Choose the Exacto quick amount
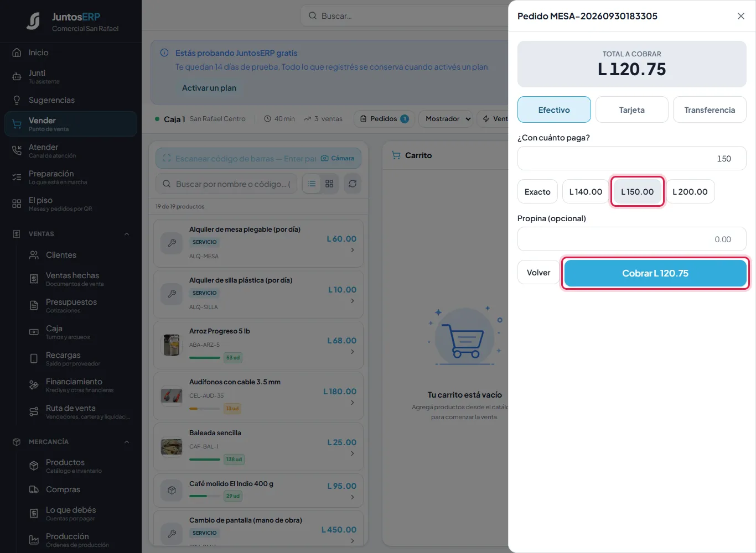Viewport: 756px width, 553px height. coord(537,192)
